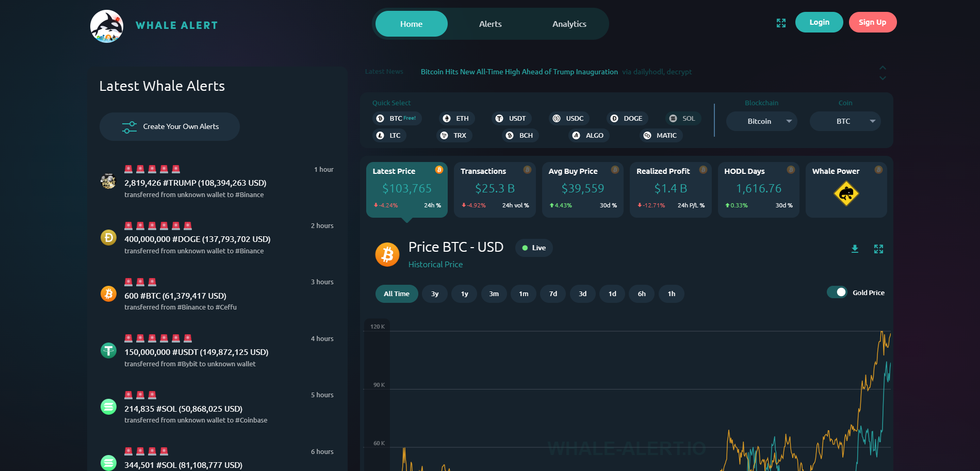Click the Dogecoin icon in alerts list
The height and width of the screenshot is (471, 980).
[108, 237]
